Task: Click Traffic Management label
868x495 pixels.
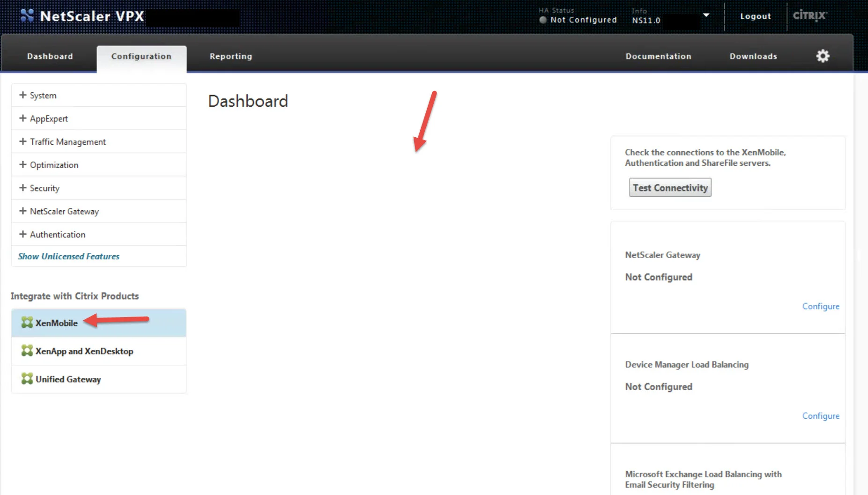Action: 68,142
